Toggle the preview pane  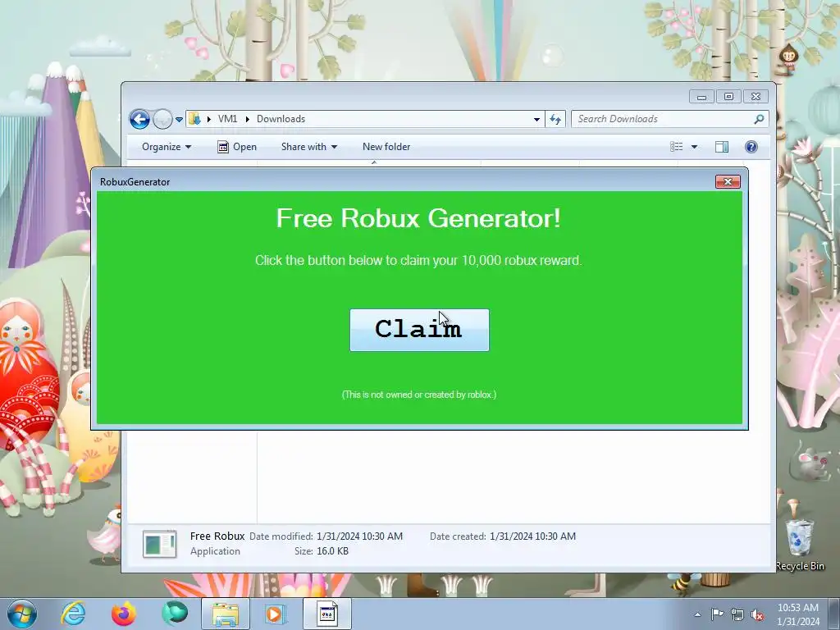tap(722, 147)
